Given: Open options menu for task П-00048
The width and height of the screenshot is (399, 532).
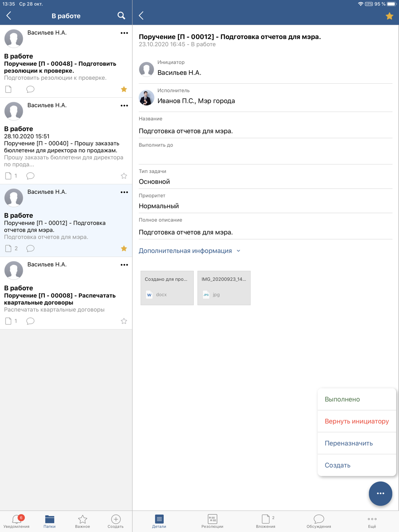Looking at the screenshot, I should pyautogui.click(x=124, y=33).
